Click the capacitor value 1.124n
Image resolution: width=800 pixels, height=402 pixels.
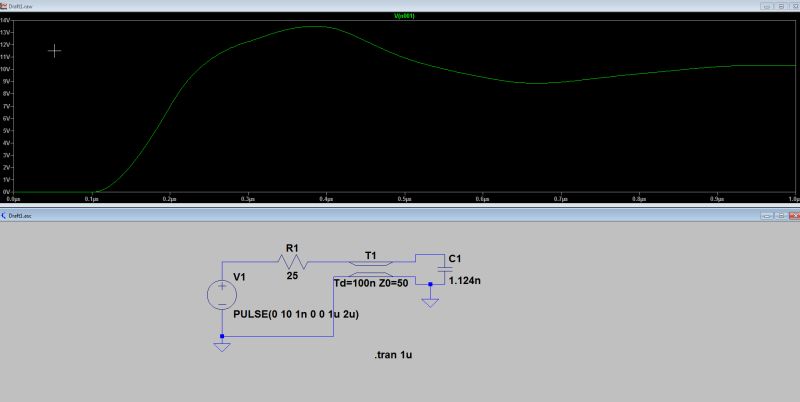tap(464, 280)
